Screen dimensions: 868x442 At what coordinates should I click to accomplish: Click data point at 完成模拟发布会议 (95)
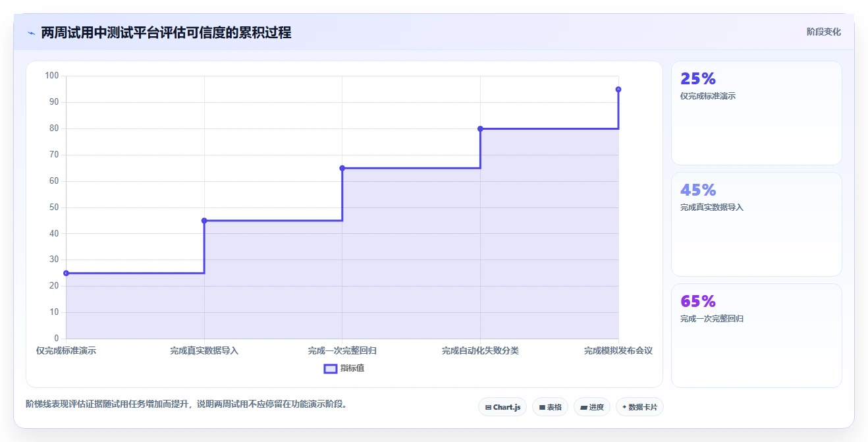618,89
